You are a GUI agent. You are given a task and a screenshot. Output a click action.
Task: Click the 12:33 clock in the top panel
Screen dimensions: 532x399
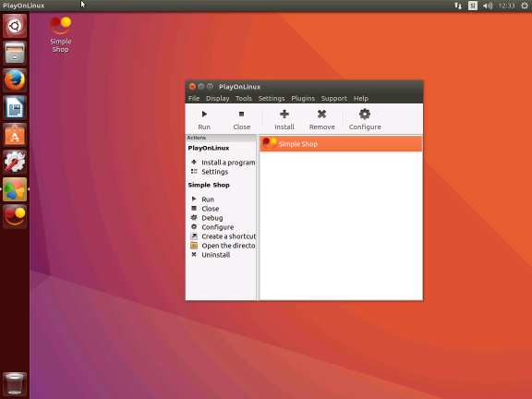pyautogui.click(x=506, y=6)
